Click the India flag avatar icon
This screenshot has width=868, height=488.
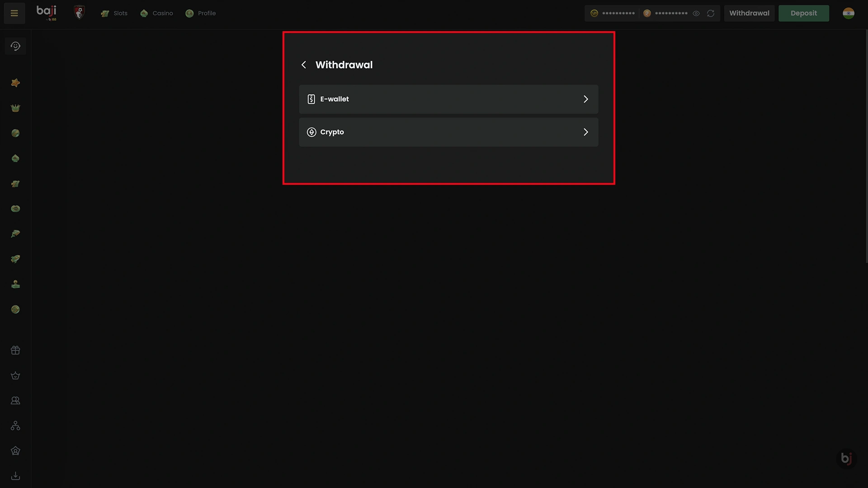[849, 13]
